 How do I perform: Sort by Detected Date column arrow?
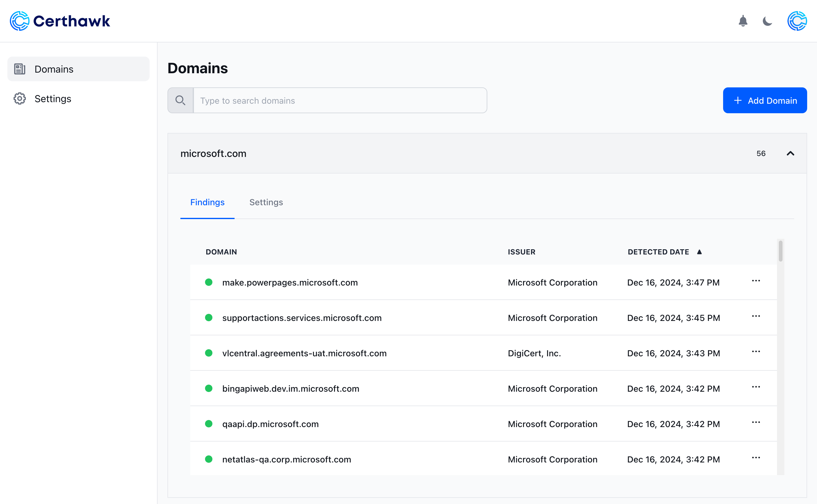click(699, 252)
